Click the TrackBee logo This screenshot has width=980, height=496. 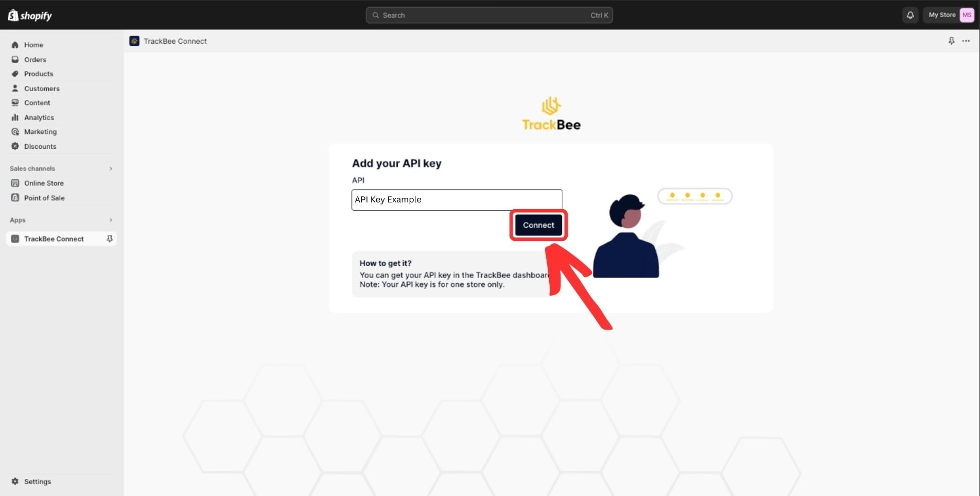coord(551,113)
